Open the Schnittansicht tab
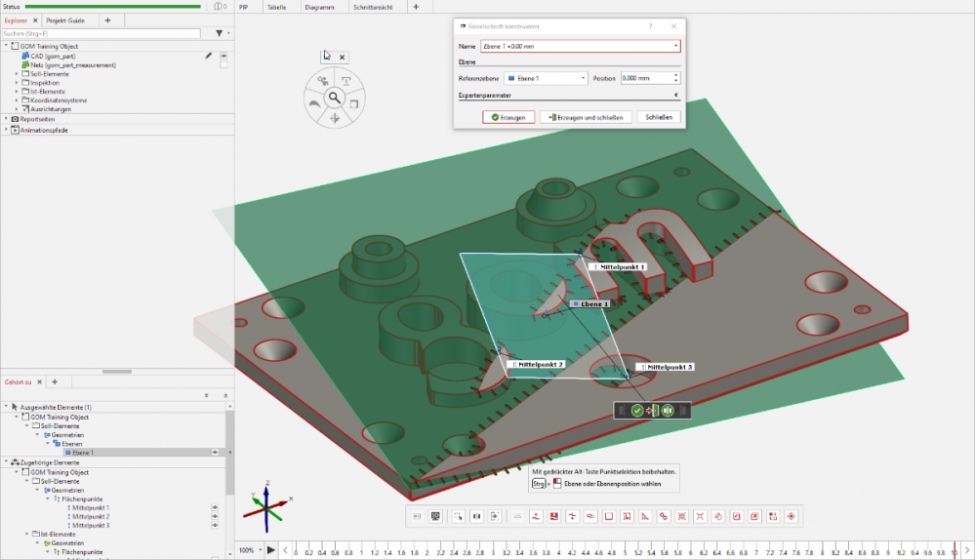Viewport: 975px width, 560px height. click(373, 7)
